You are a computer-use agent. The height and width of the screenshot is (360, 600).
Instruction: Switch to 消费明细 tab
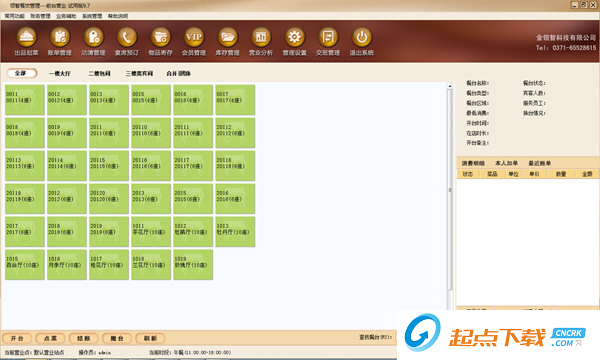(x=473, y=163)
